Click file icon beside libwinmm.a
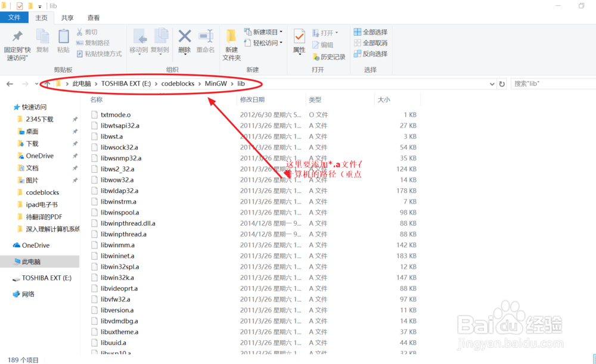 point(94,245)
